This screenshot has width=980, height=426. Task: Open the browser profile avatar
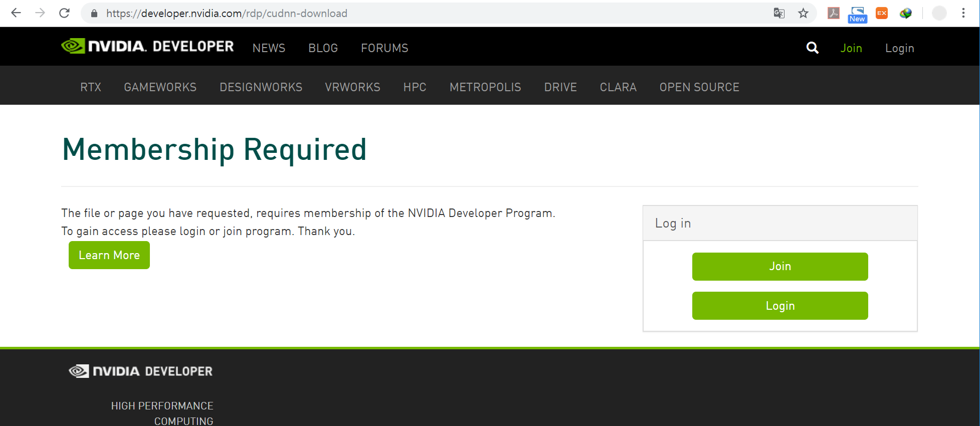click(939, 13)
